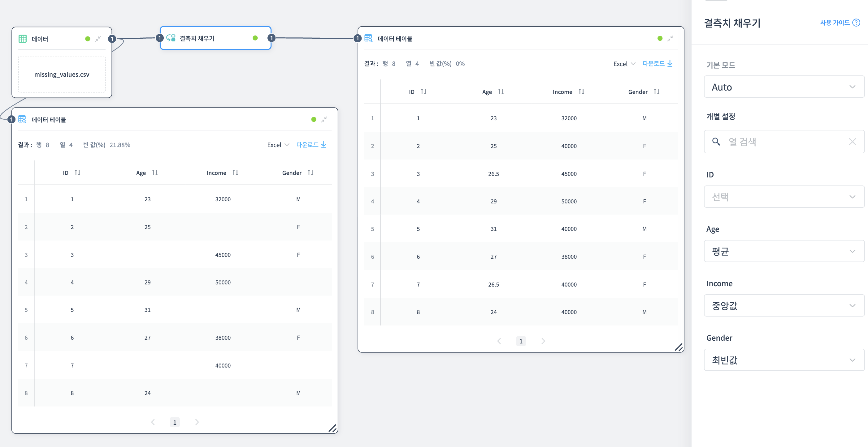The width and height of the screenshot is (868, 447).
Task: Open the Income 중앙값 dropdown
Action: 784,305
